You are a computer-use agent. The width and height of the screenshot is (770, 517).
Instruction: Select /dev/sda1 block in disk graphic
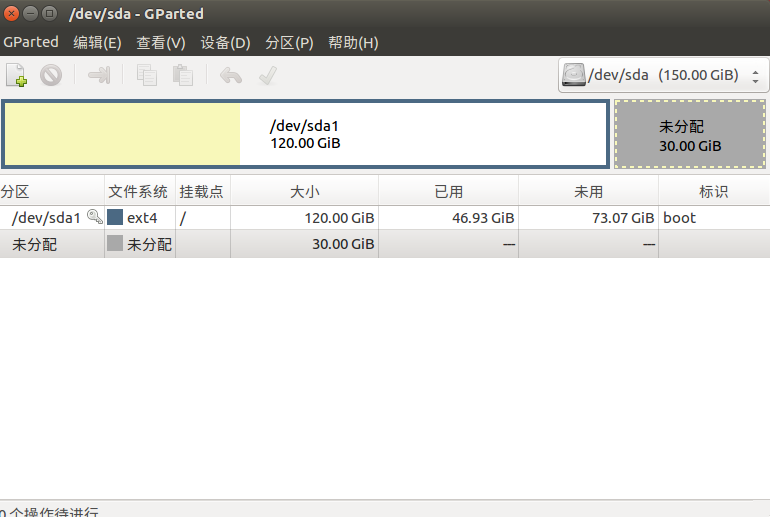(x=305, y=134)
